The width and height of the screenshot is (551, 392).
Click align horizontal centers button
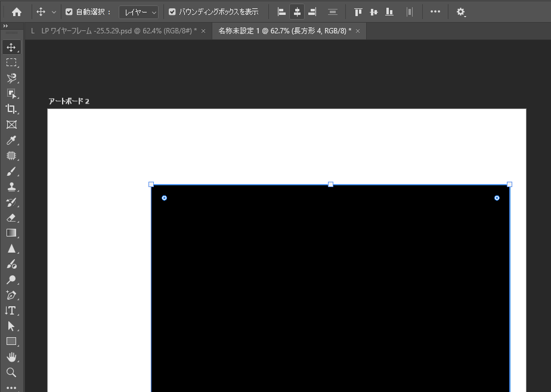[x=297, y=12]
